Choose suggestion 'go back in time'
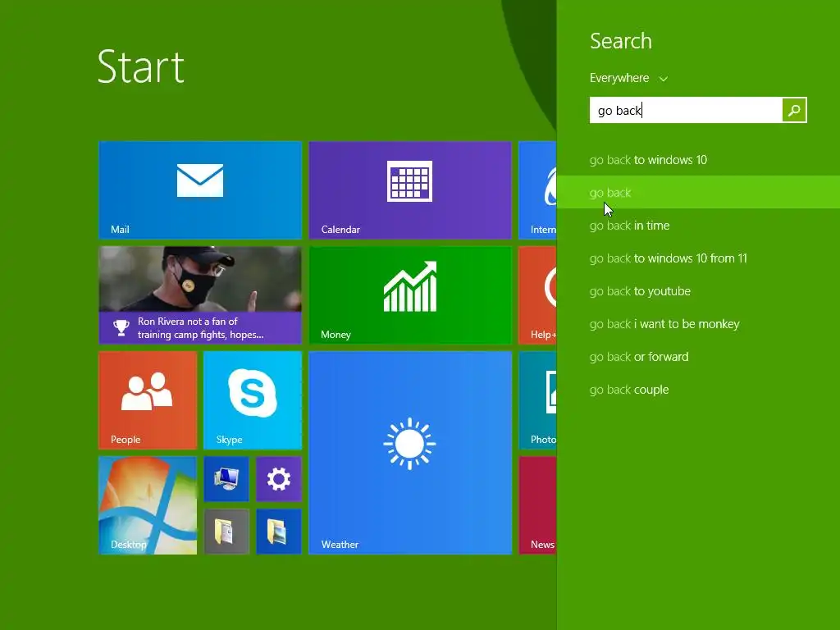This screenshot has height=630, width=840. coord(699,226)
